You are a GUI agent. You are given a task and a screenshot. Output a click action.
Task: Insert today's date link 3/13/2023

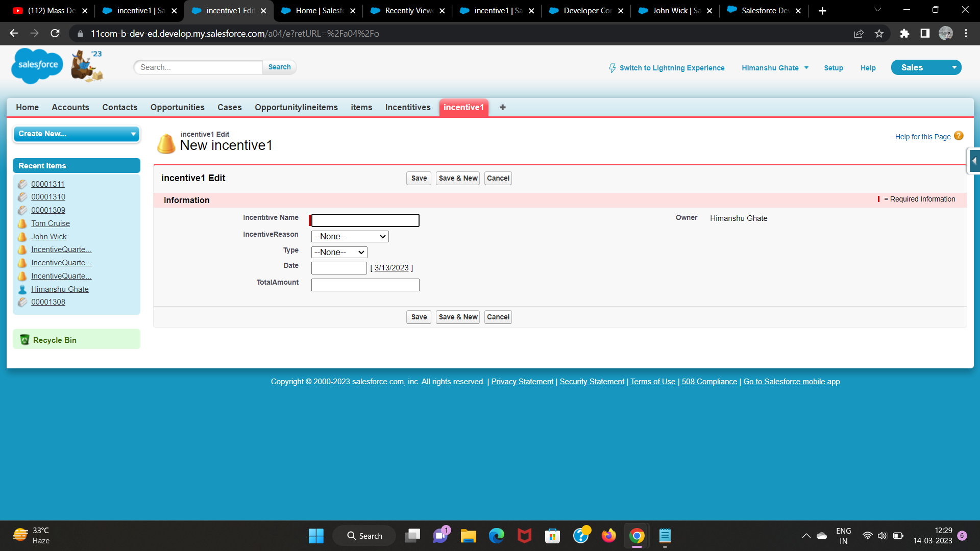[391, 268]
